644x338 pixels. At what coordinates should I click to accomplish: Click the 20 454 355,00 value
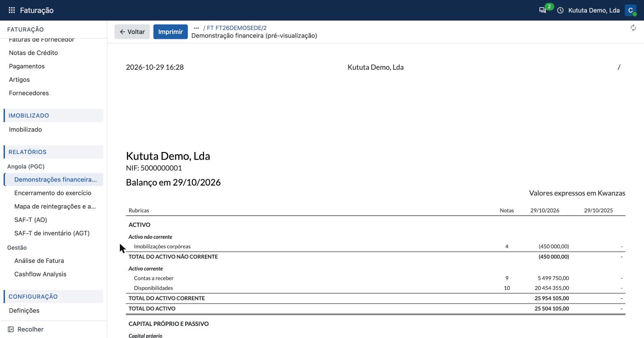click(552, 288)
